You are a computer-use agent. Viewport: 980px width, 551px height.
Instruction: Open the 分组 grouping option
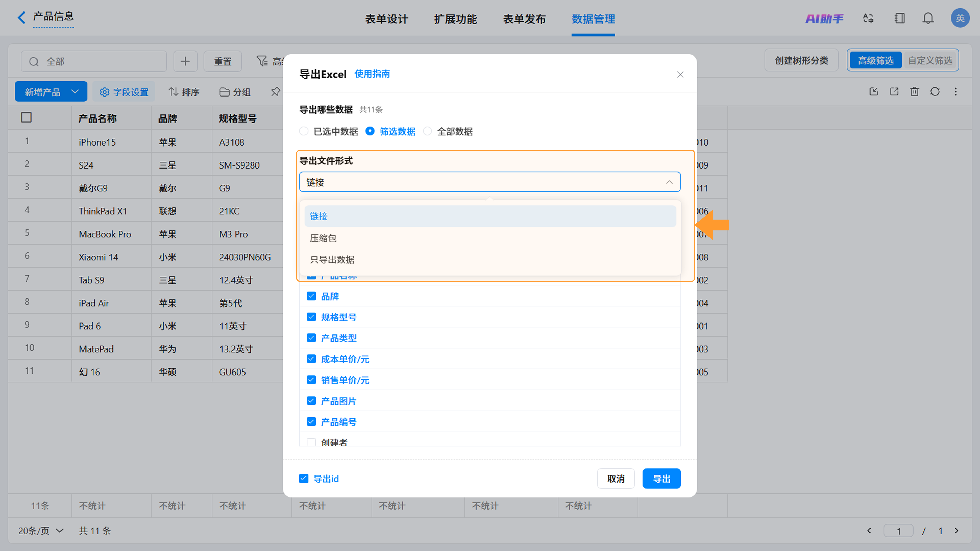(x=235, y=92)
